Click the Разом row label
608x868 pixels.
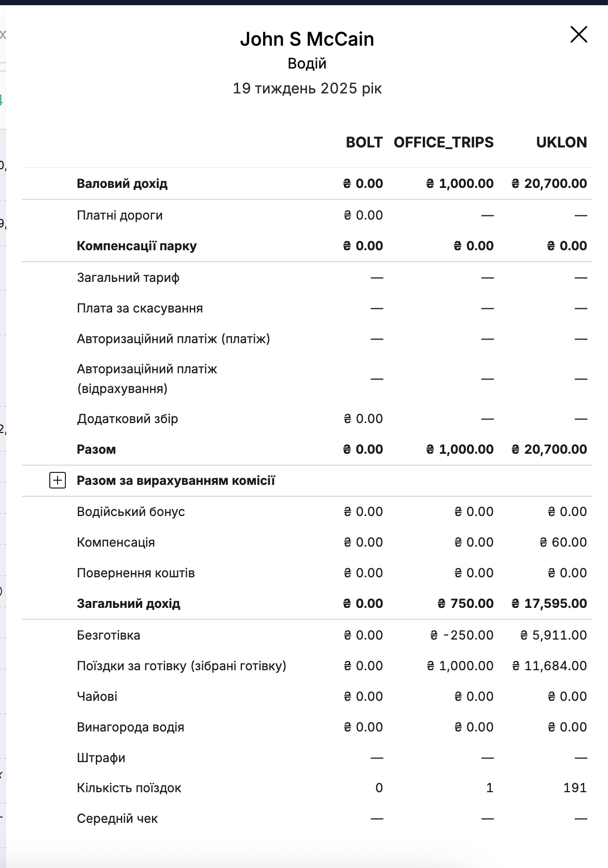tap(96, 449)
